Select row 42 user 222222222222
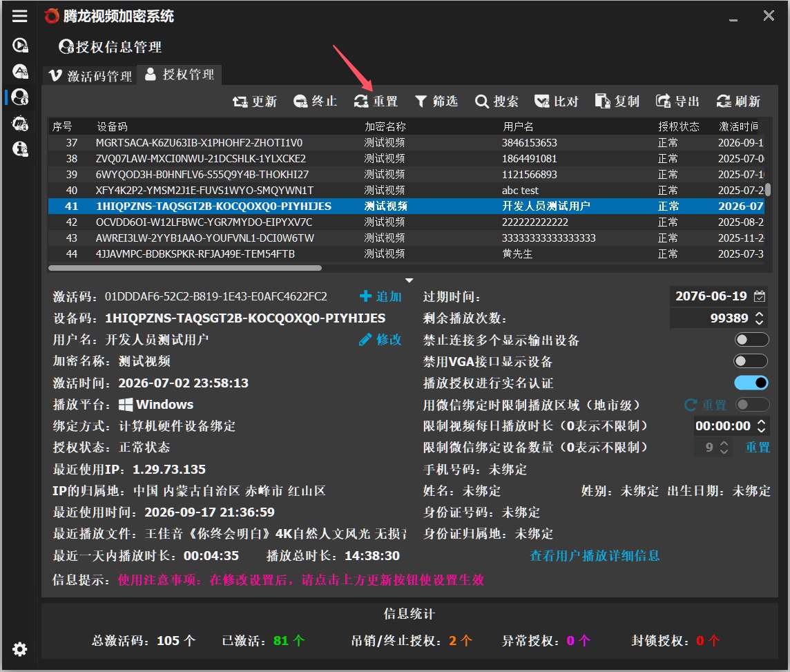 [x=406, y=222]
